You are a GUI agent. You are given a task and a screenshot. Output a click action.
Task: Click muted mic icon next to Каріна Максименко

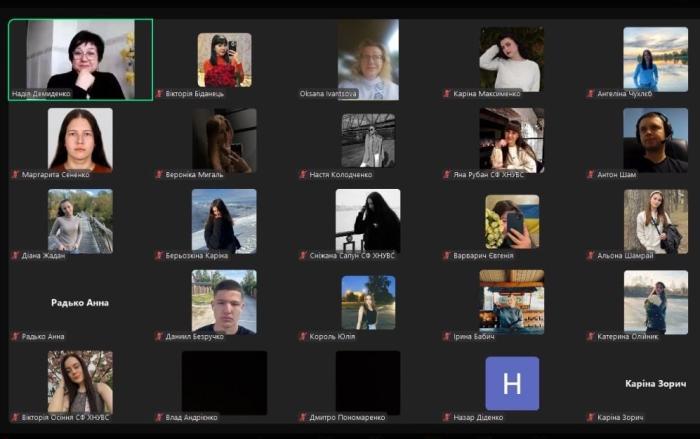click(447, 93)
